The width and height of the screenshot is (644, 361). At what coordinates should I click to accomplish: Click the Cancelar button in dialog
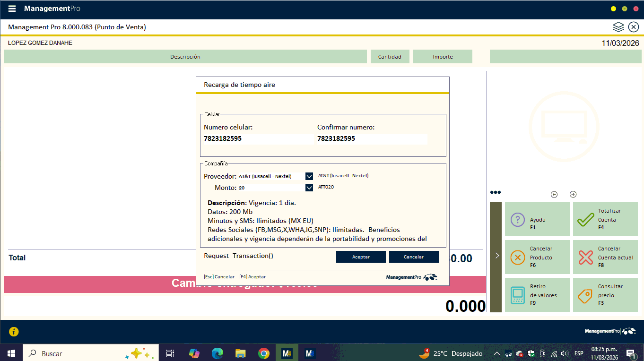(414, 257)
